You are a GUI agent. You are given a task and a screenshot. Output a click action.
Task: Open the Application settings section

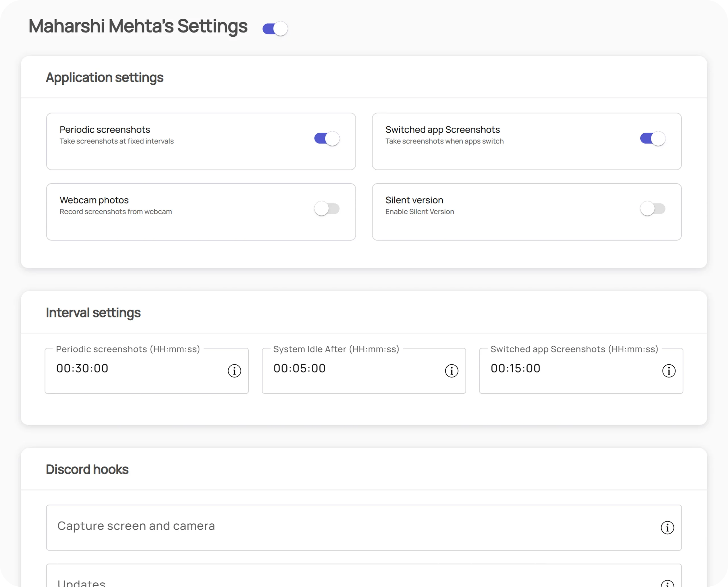click(x=105, y=77)
